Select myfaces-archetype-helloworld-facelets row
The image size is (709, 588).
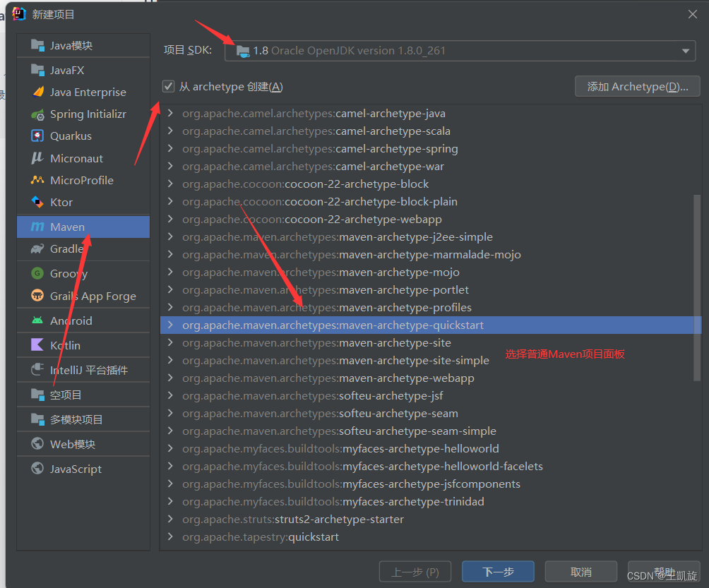[431, 466]
